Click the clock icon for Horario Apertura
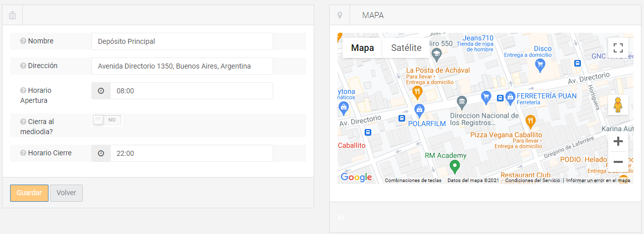This screenshot has width=644, height=234. 101,91
